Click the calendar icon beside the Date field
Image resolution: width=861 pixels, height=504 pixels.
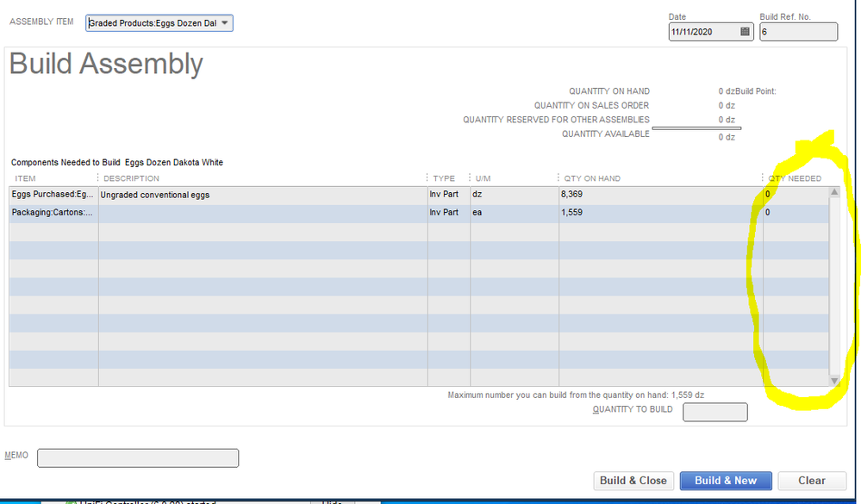point(745,31)
